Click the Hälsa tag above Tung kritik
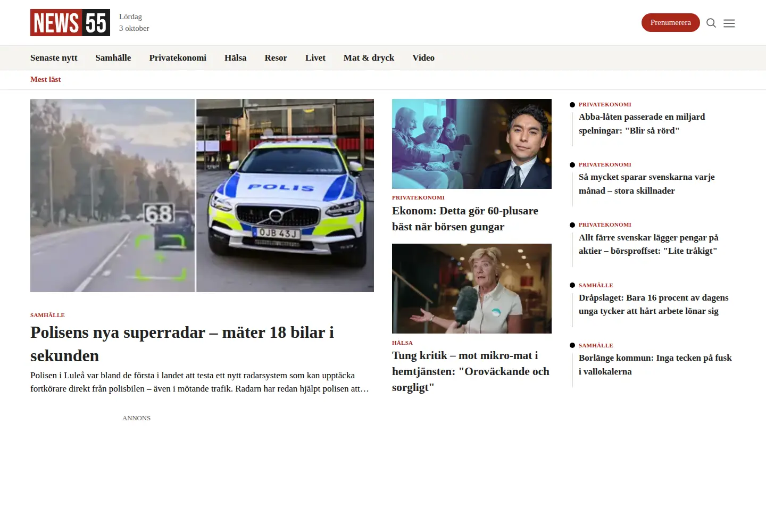This screenshot has width=766, height=532. (x=402, y=343)
